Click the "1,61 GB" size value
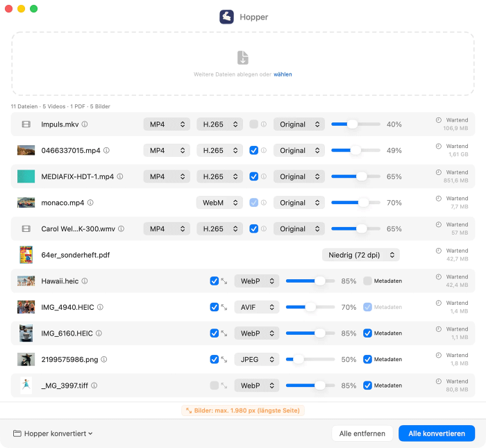The image size is (486, 448). 458,154
